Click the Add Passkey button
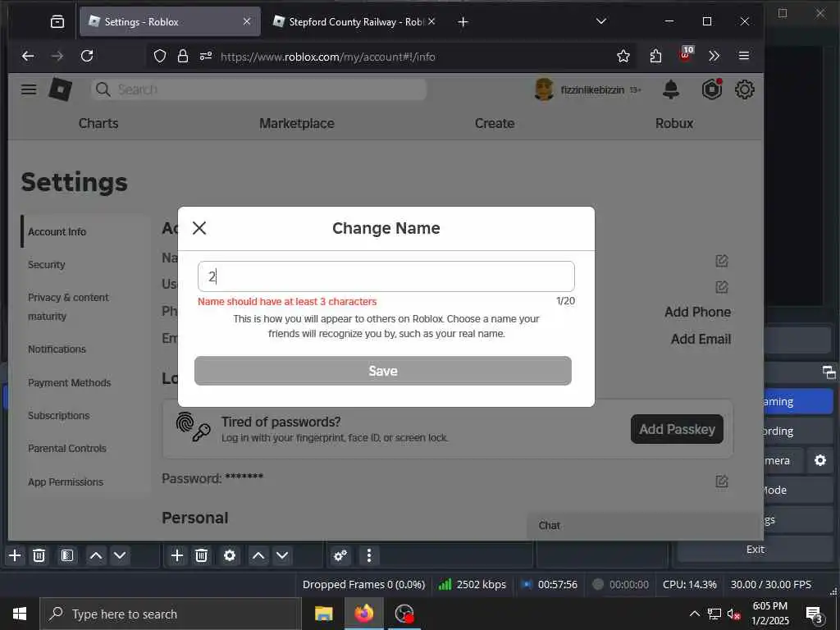 pyautogui.click(x=677, y=429)
